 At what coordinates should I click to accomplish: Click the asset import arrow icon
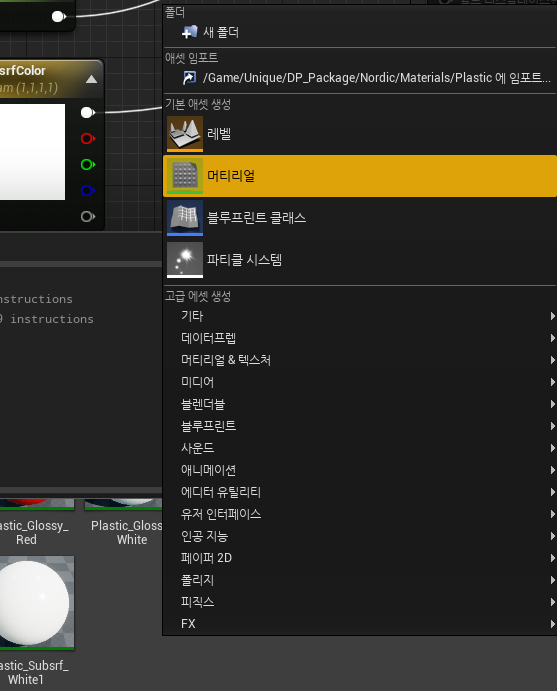[x=189, y=78]
